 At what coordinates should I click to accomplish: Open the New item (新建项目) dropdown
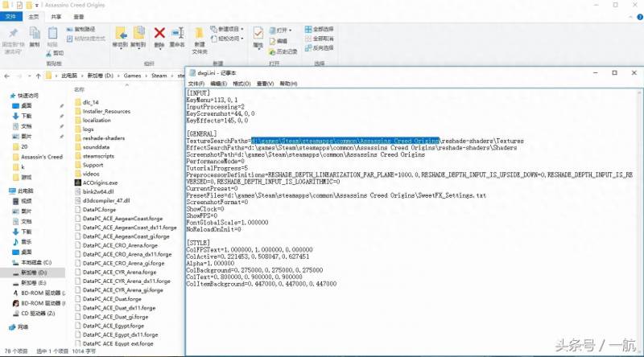(227, 29)
